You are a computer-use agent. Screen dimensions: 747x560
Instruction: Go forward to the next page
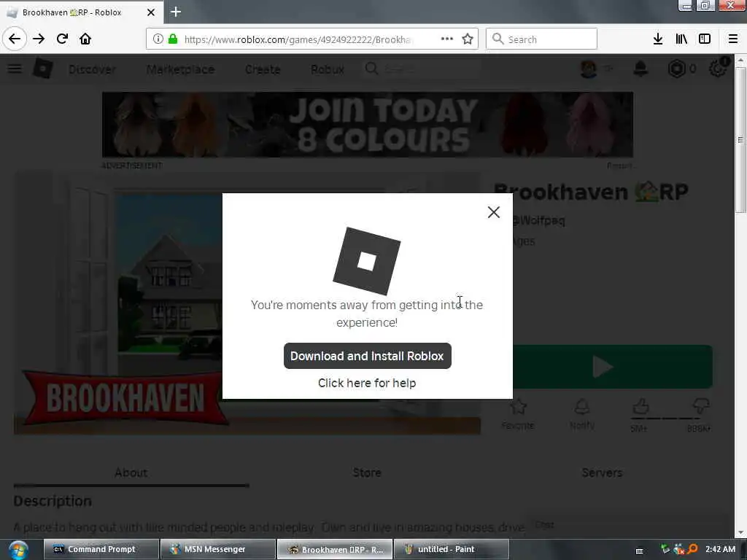click(x=39, y=39)
